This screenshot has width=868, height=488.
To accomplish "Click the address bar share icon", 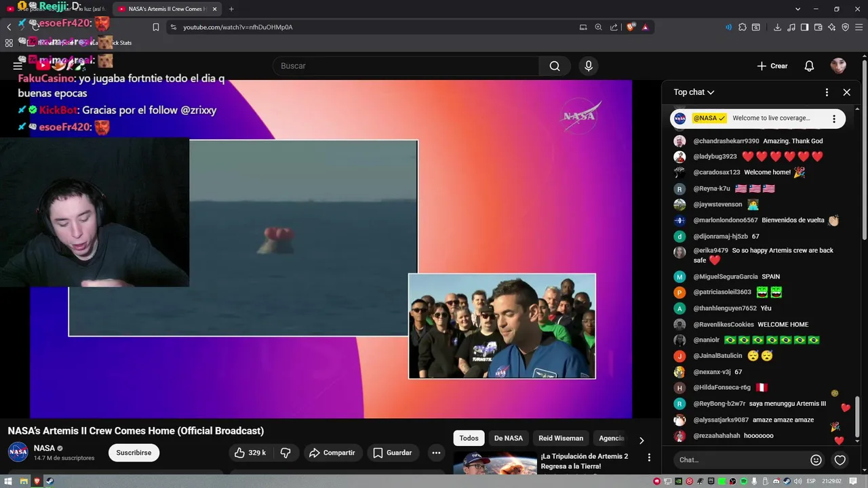I will tap(614, 27).
